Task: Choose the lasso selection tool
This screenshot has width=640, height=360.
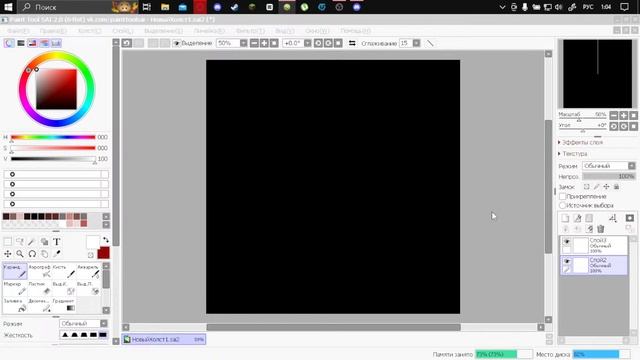Action: tap(20, 242)
